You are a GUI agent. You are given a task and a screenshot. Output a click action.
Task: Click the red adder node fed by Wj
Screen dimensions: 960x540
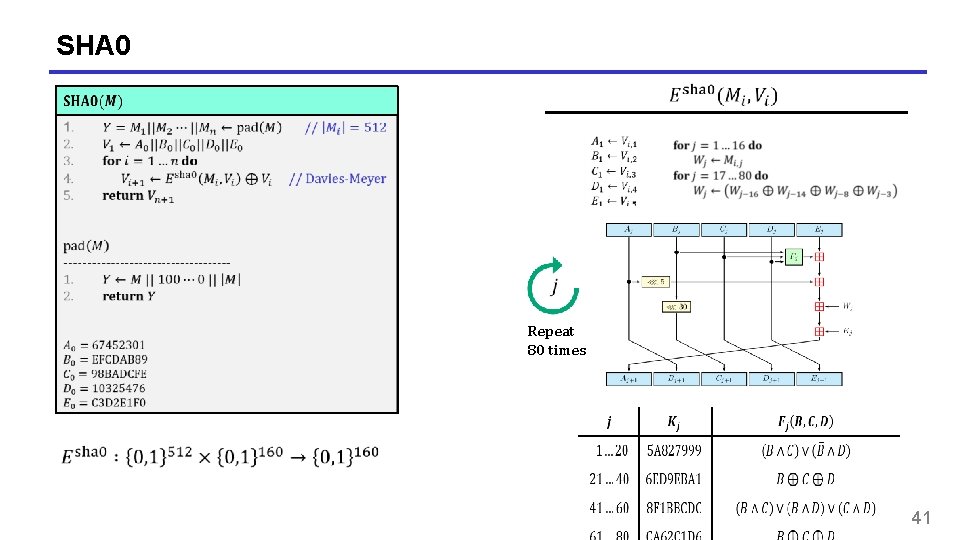point(819,306)
